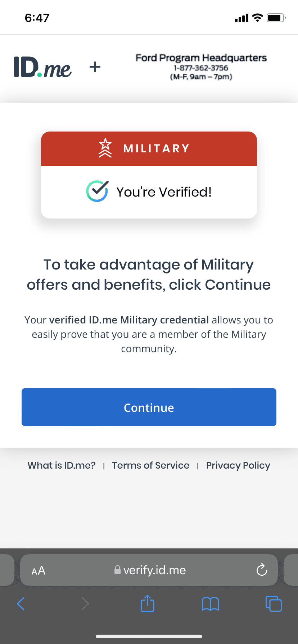Tap the verify.id.me address bar
Image resolution: width=298 pixels, height=644 pixels.
click(x=149, y=570)
